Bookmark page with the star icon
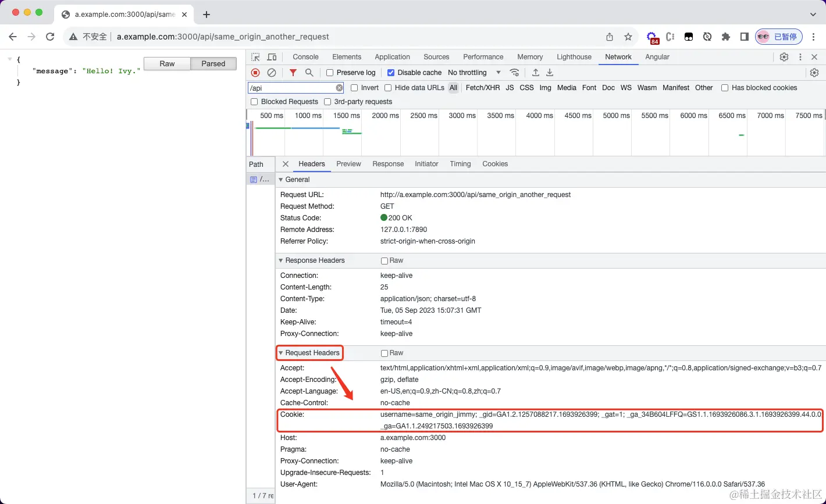 [628, 37]
